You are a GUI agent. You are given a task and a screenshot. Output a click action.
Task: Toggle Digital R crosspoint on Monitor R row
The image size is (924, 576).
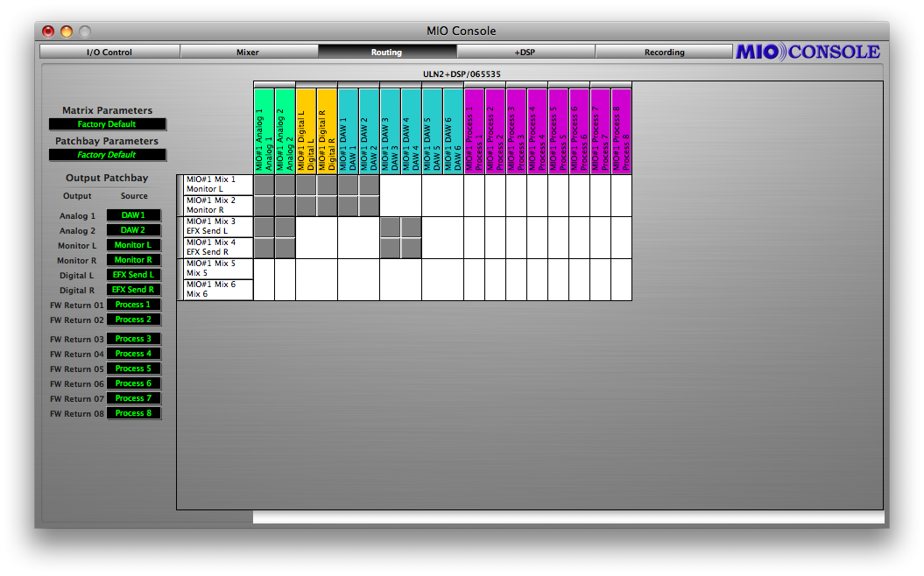pos(327,206)
